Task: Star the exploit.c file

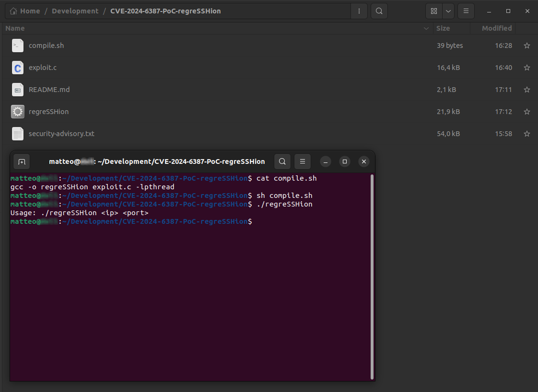Action: pyautogui.click(x=527, y=68)
